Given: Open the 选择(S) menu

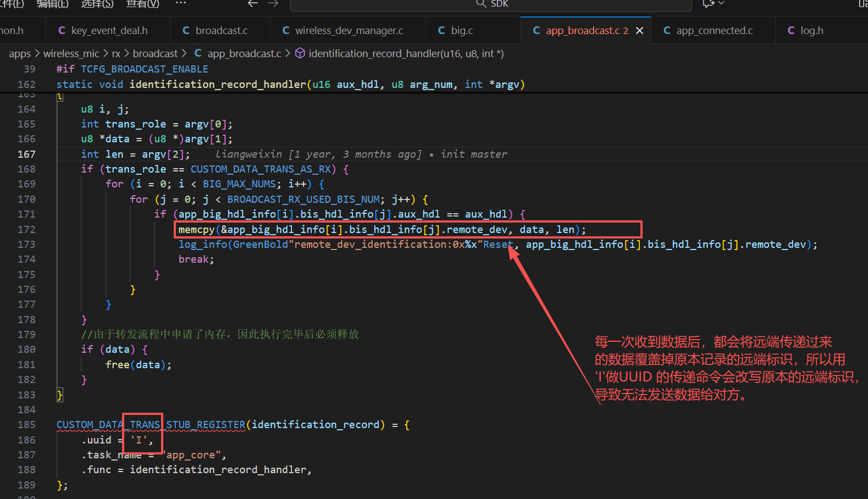Looking at the screenshot, I should click(97, 4).
